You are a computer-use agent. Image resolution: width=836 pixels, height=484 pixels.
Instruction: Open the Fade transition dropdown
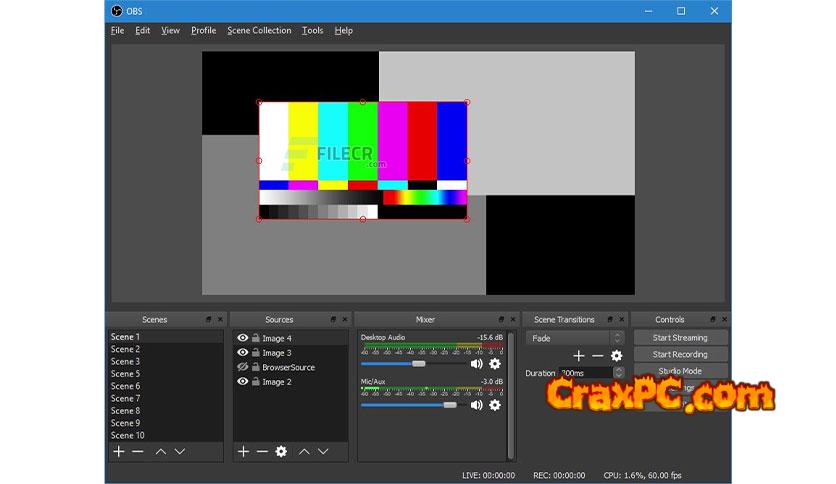tap(575, 338)
